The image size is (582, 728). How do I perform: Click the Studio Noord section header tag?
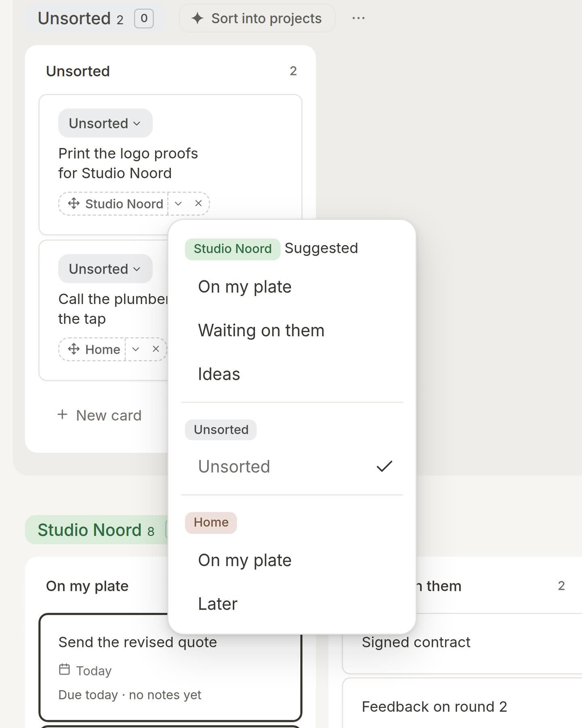[x=96, y=530]
